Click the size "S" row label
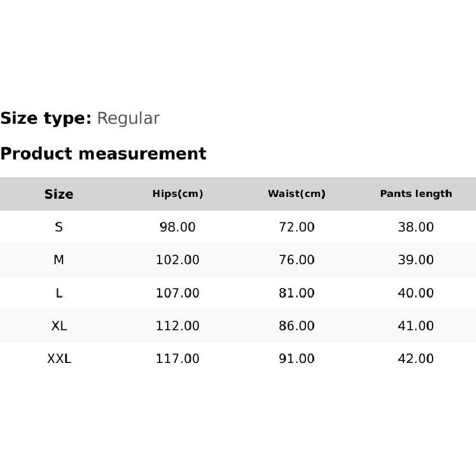The image size is (476, 476). (59, 227)
